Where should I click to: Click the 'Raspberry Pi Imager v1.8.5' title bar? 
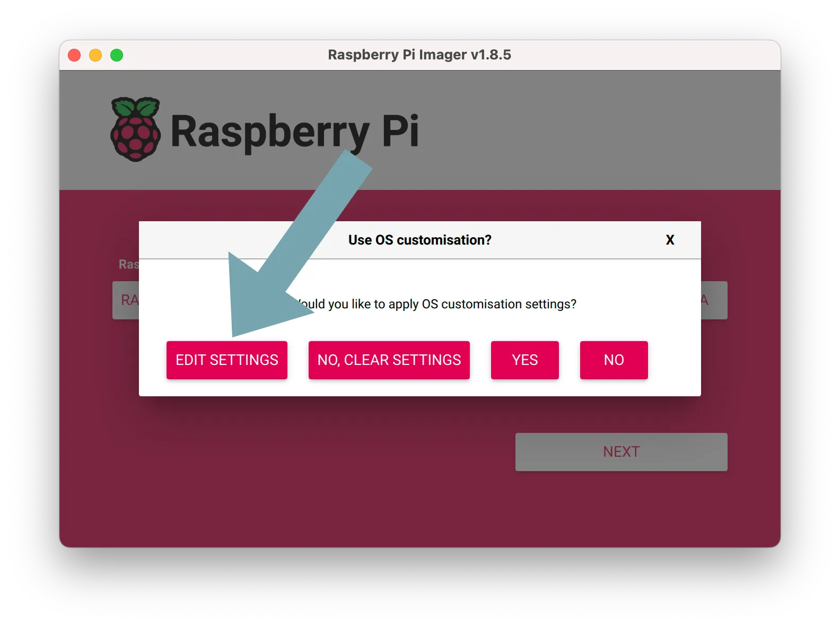pos(419,55)
